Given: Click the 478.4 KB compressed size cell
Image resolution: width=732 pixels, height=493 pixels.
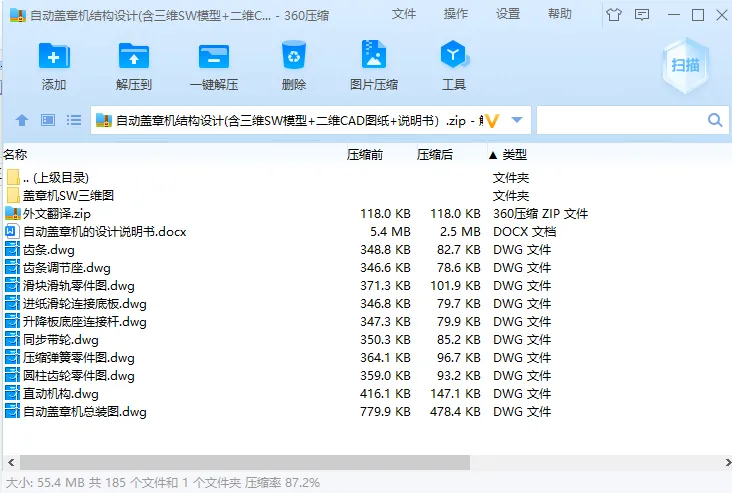Looking at the screenshot, I should click(455, 412).
